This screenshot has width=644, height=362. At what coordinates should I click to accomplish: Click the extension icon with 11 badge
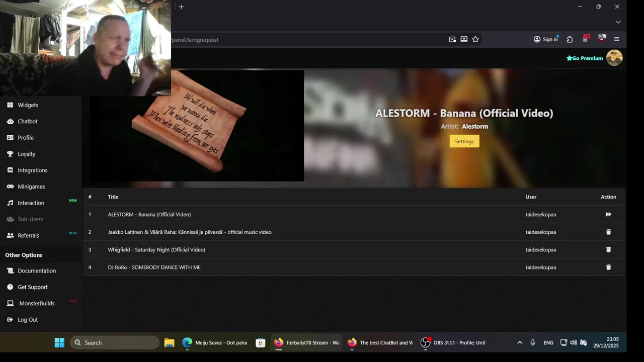[x=586, y=39]
